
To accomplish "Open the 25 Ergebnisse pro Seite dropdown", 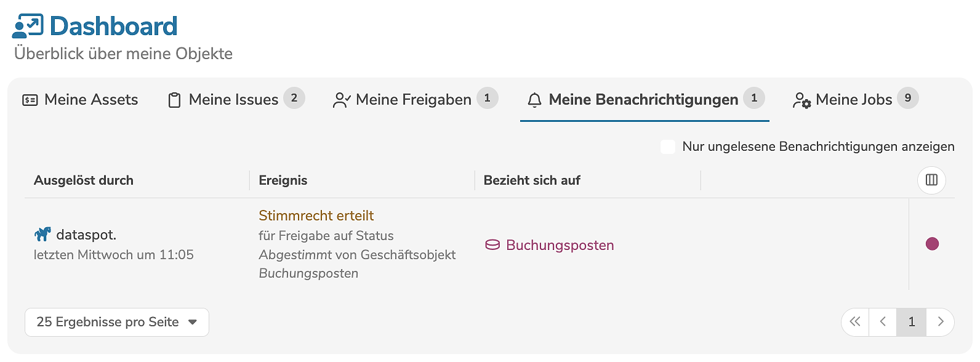I will [116, 321].
